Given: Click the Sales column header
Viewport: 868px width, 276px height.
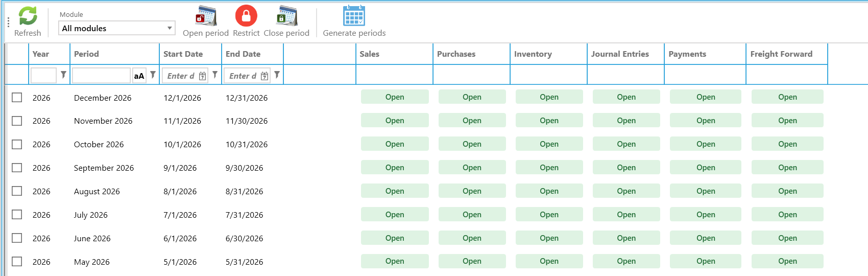Looking at the screenshot, I should pyautogui.click(x=394, y=54).
